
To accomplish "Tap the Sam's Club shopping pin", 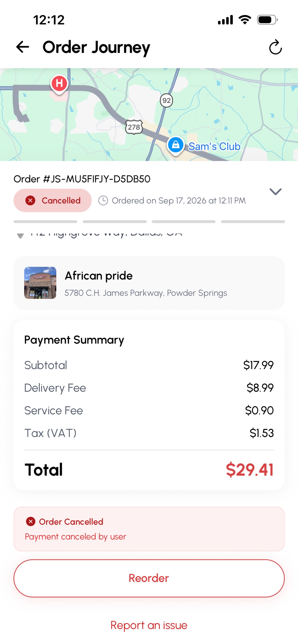I will (176, 145).
